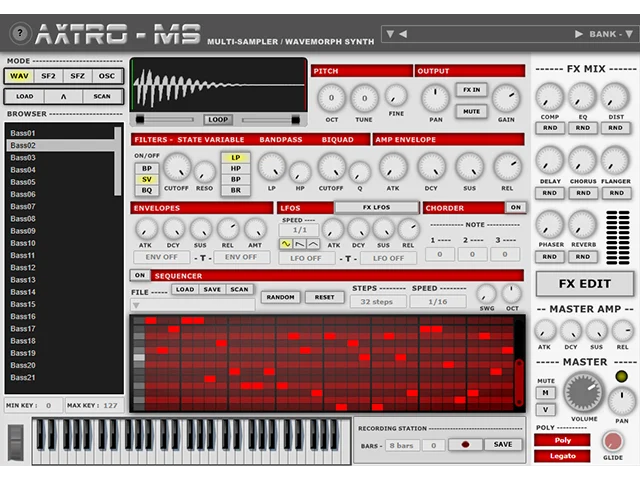Screen dimensions: 640x480
Task: Click the output GAIN knob
Action: 506,98
